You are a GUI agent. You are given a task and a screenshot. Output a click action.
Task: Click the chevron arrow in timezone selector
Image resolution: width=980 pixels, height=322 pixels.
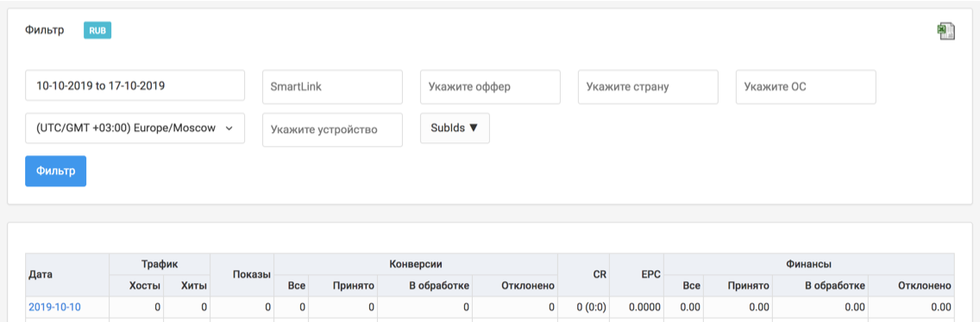(x=229, y=128)
